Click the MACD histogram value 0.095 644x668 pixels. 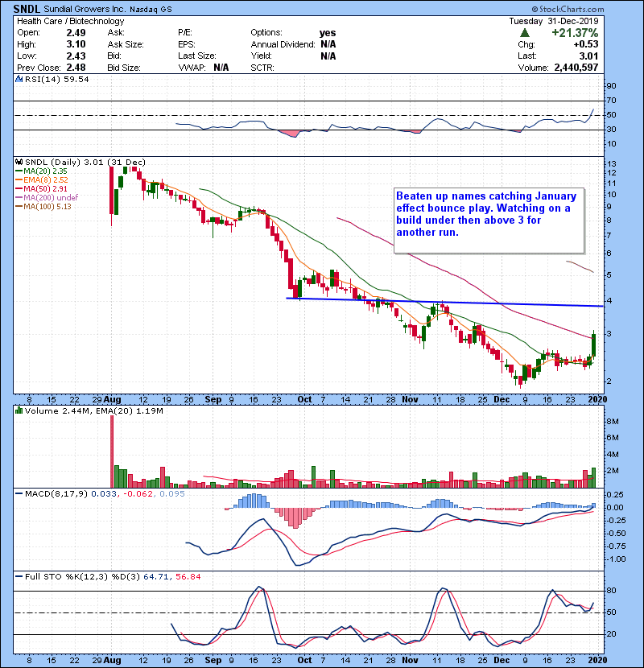[172, 494]
